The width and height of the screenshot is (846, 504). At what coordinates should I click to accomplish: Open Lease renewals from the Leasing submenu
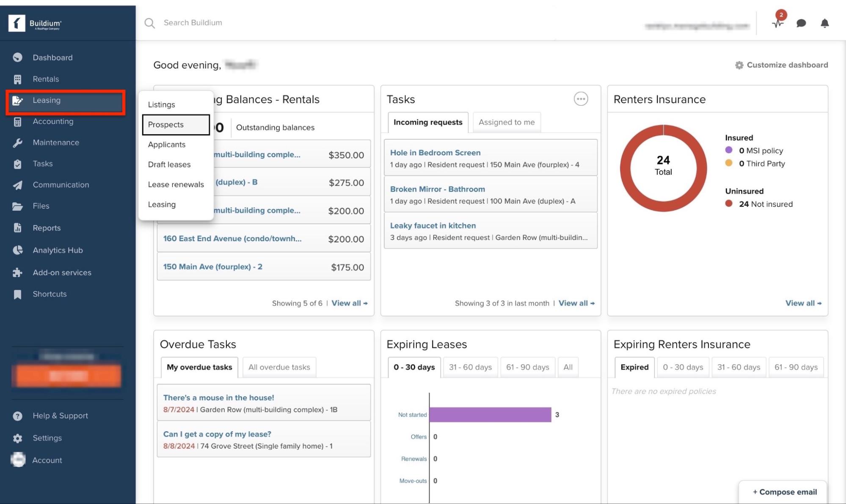tap(176, 185)
